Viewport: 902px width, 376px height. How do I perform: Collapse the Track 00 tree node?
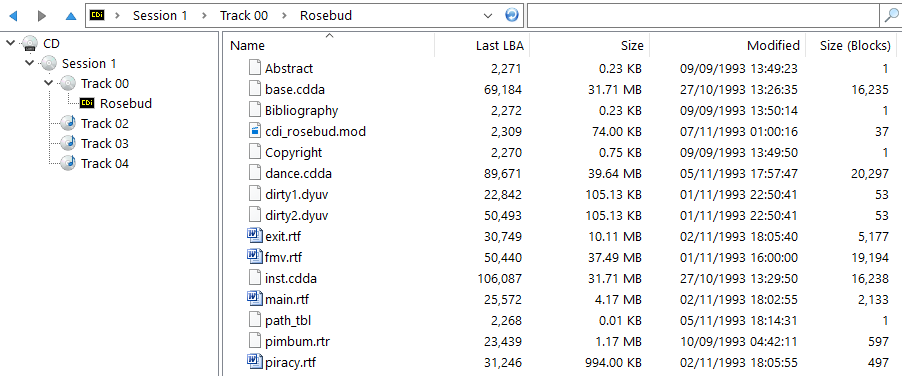(49, 83)
